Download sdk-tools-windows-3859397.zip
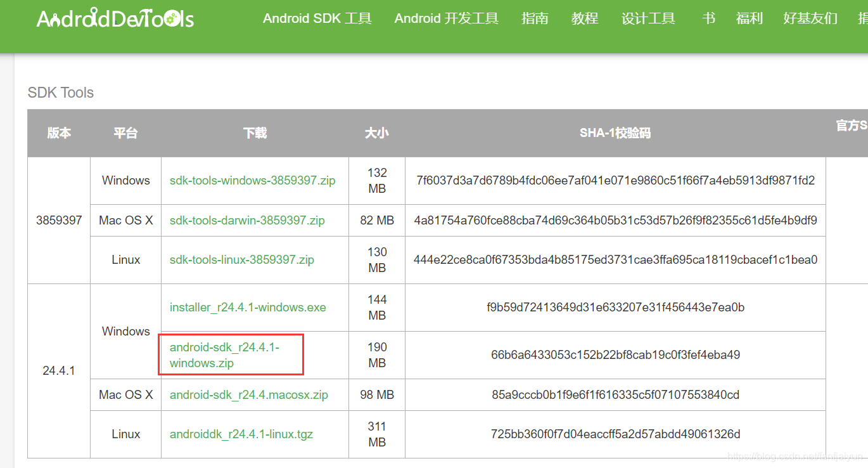 253,181
